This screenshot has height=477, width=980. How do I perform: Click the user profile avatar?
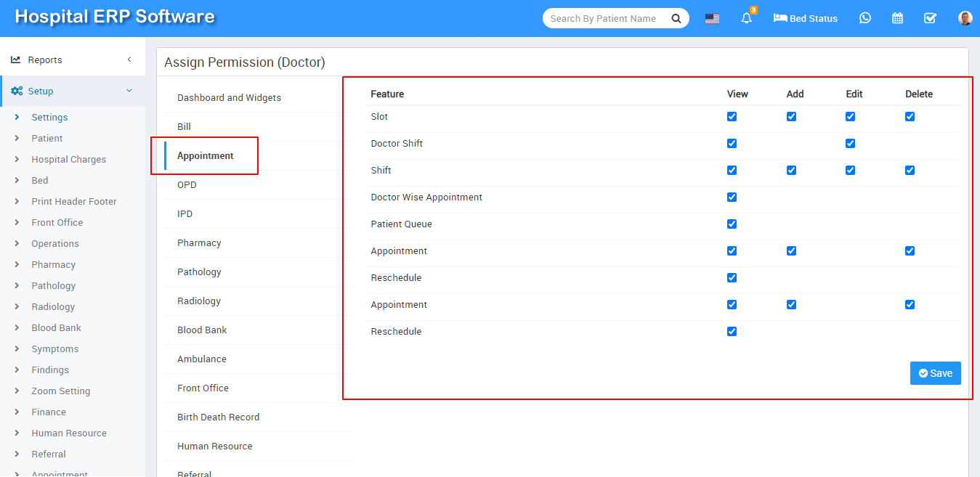coord(965,18)
